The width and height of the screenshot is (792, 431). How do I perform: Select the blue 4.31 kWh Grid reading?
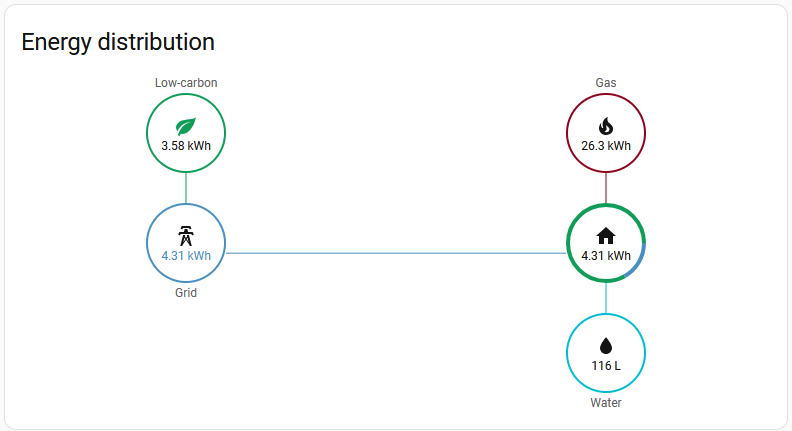(186, 256)
